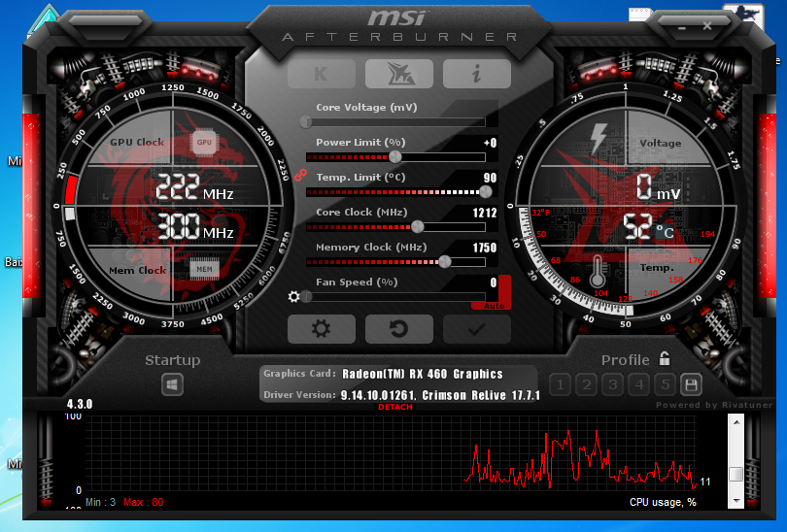Viewport: 787px width, 532px height.
Task: Click the Temp. Limit value 90
Action: 490,178
